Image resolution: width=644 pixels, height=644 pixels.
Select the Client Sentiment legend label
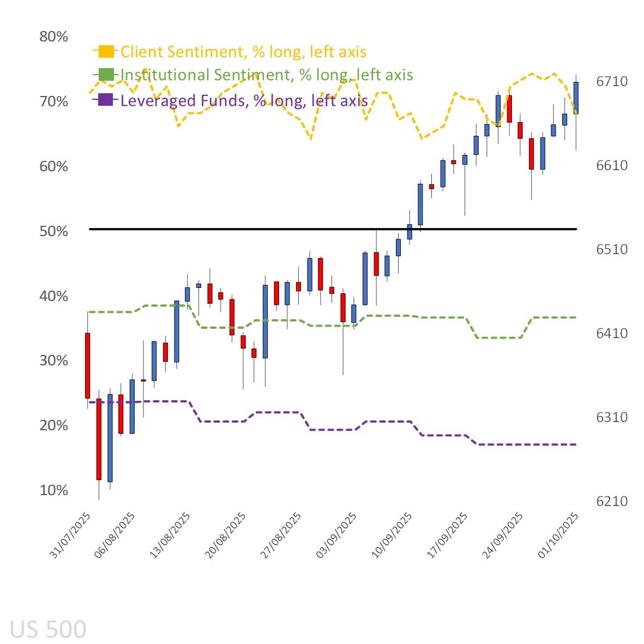(243, 52)
